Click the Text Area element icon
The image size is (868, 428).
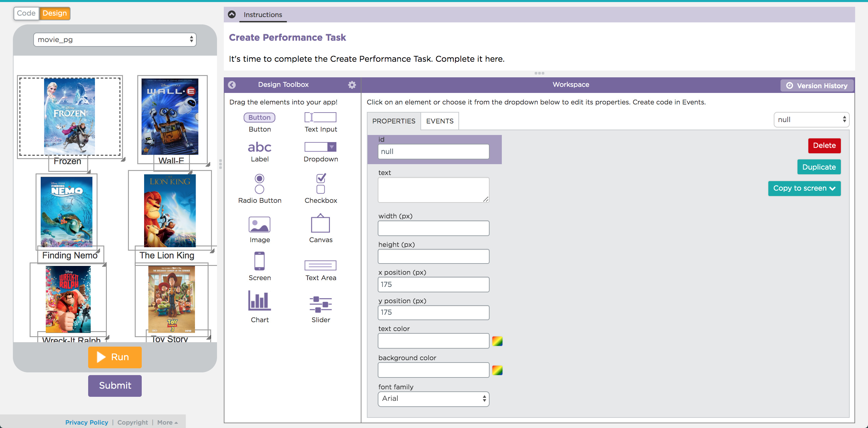coord(320,265)
